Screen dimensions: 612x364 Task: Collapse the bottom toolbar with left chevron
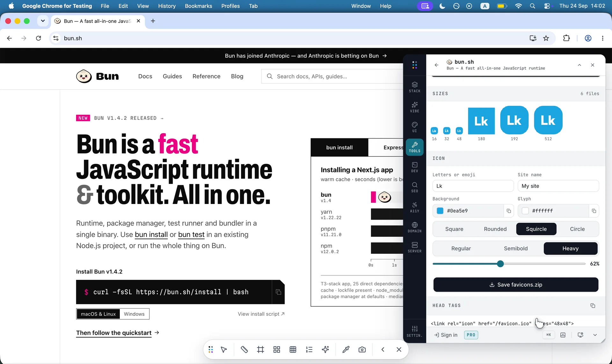point(383,350)
